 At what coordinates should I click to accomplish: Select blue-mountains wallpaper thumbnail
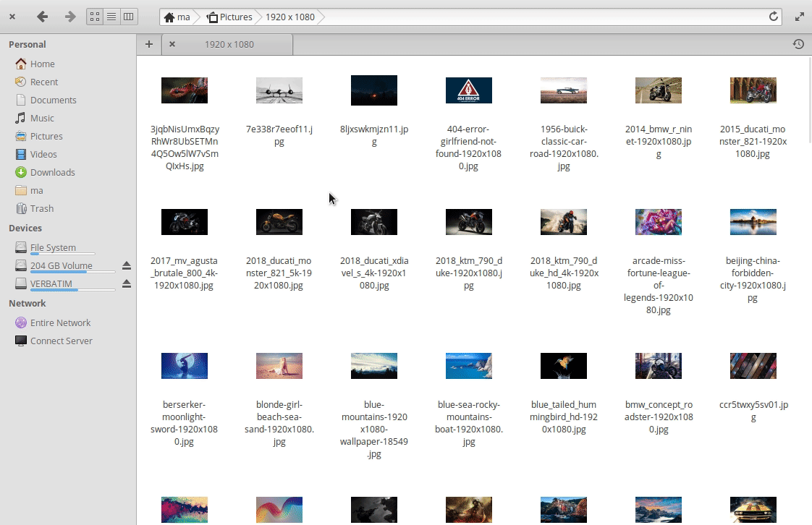tap(374, 366)
